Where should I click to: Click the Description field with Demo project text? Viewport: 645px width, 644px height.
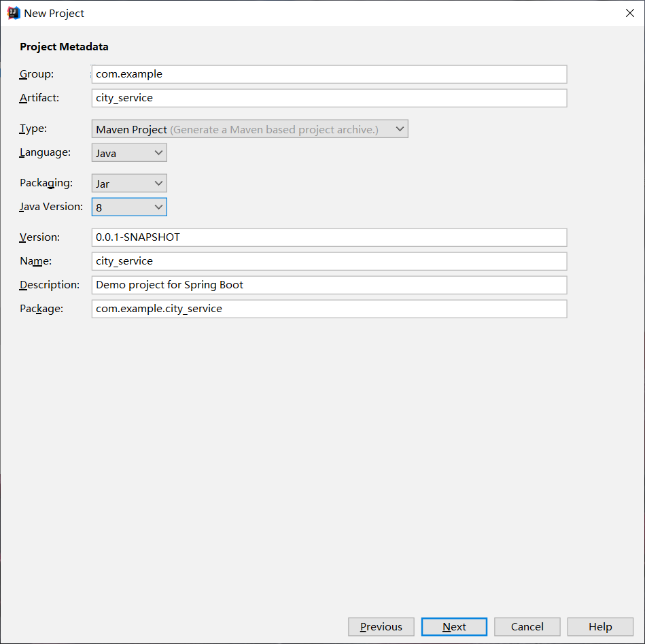click(x=329, y=285)
